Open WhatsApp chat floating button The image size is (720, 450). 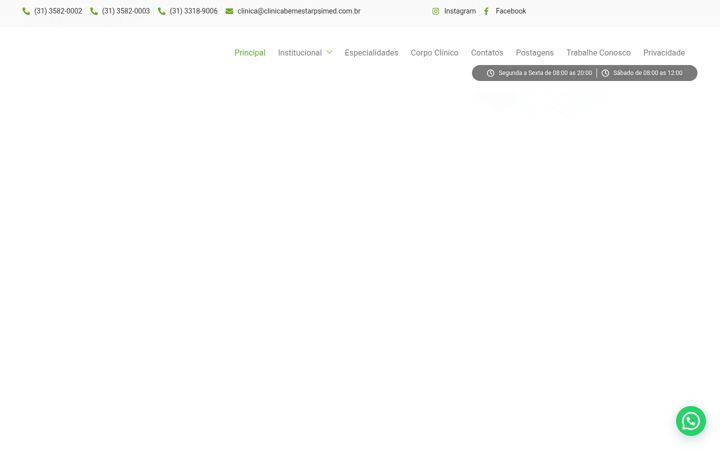691,421
